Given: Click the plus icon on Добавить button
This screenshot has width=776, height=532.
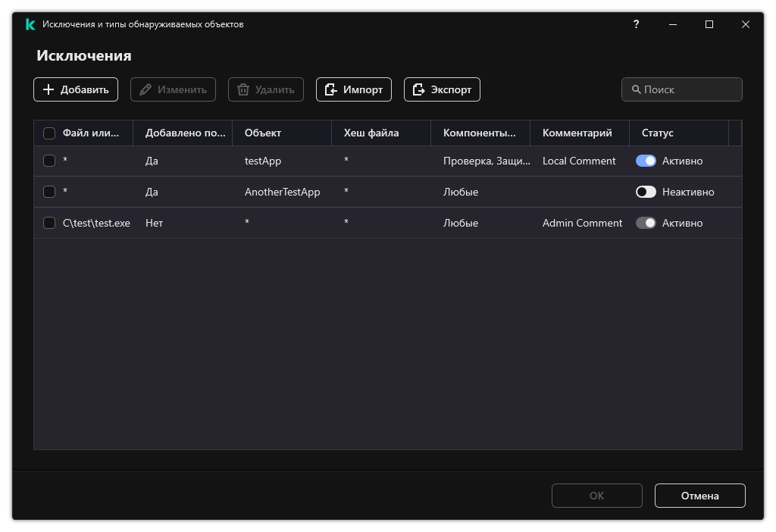Looking at the screenshot, I should point(48,89).
